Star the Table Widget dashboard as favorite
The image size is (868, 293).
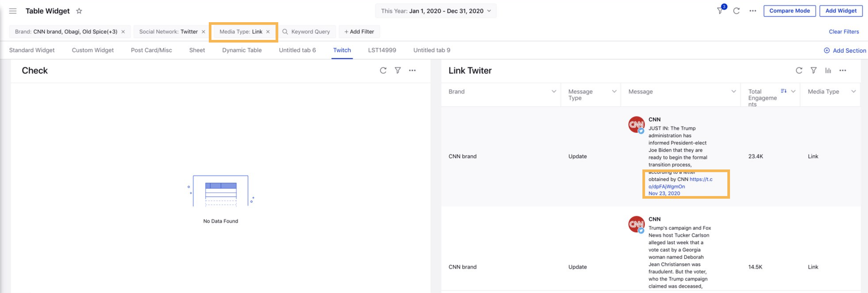tap(79, 11)
